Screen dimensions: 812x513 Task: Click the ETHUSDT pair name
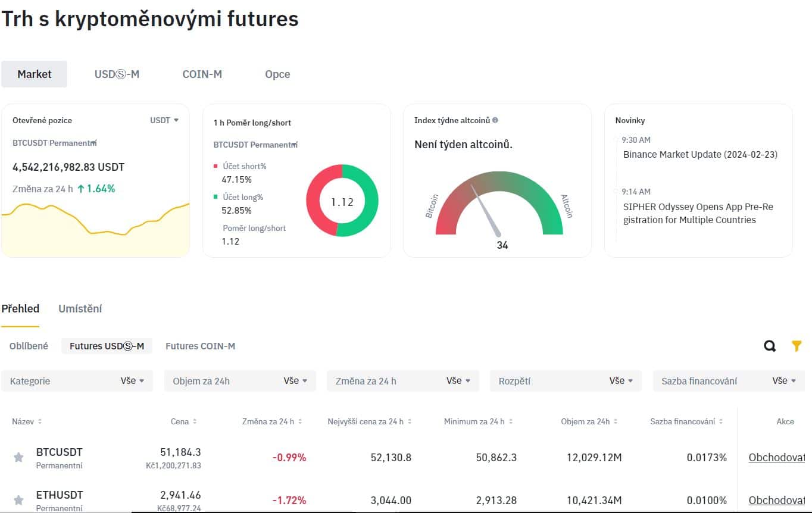[60, 495]
